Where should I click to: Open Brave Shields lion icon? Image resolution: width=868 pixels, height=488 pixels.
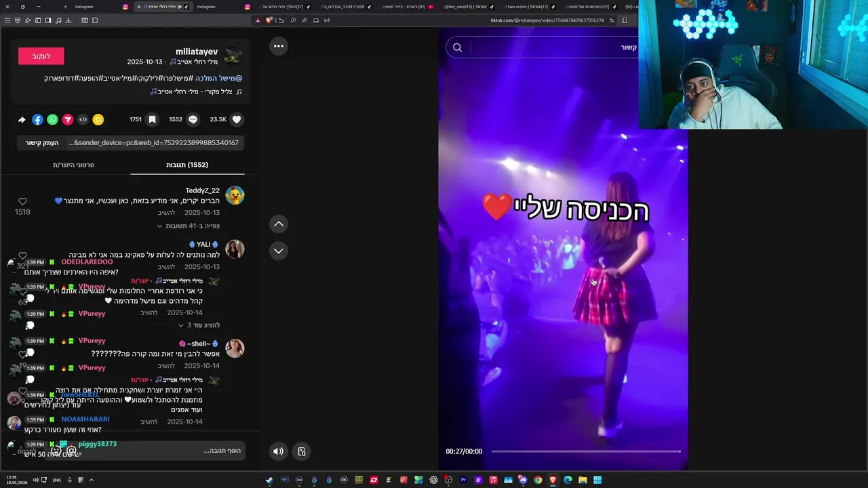(269, 20)
